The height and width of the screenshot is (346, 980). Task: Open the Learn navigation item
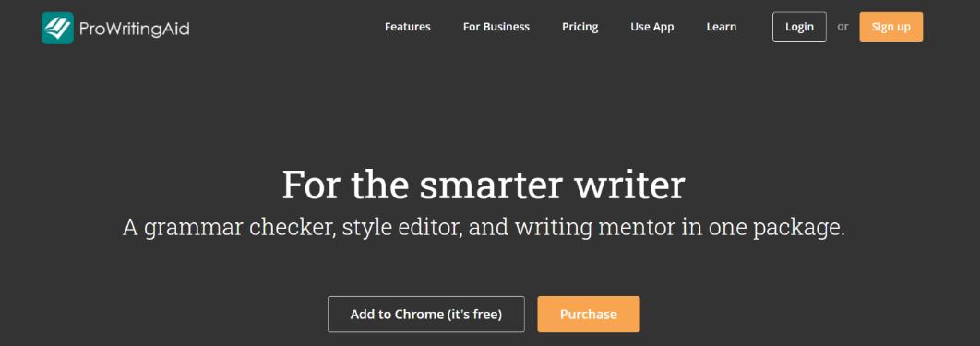pos(722,27)
